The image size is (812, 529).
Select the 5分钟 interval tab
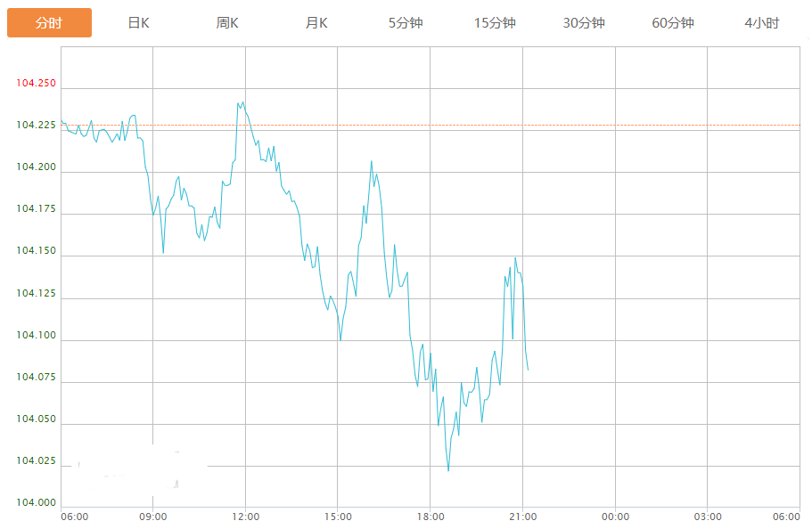pos(406,23)
